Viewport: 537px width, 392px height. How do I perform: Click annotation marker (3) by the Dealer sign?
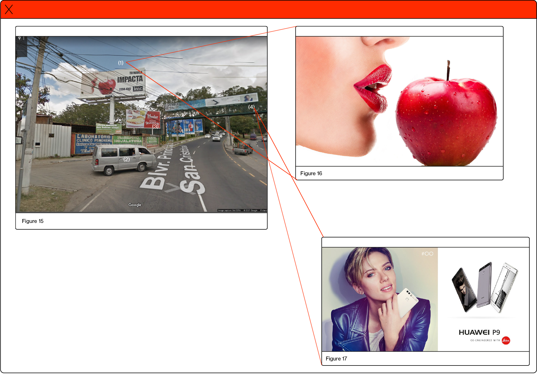[155, 126]
